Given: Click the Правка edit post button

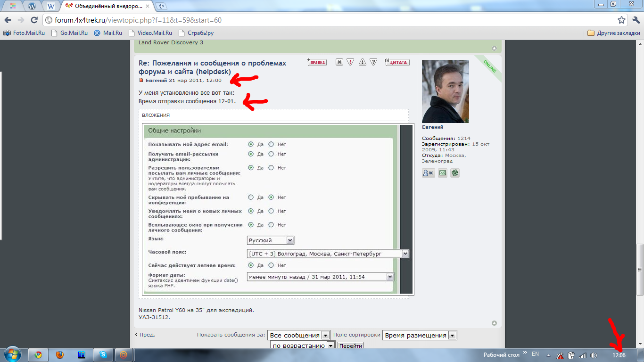Looking at the screenshot, I should coord(317,62).
